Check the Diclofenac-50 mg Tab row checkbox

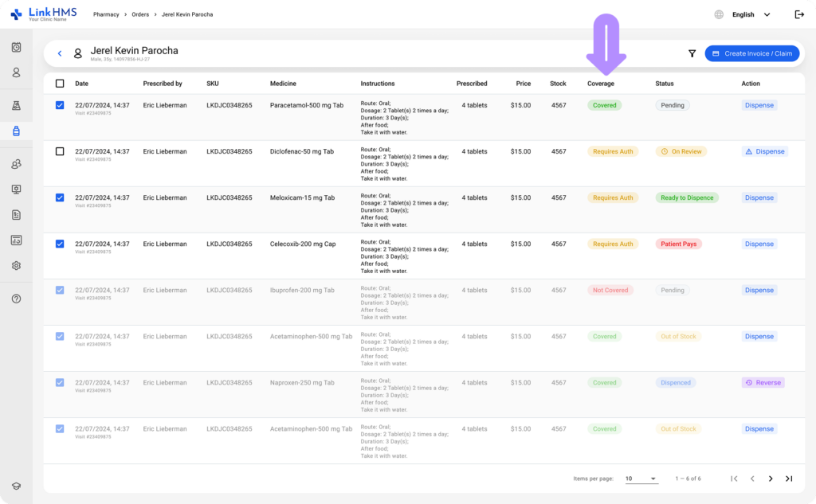click(x=60, y=151)
